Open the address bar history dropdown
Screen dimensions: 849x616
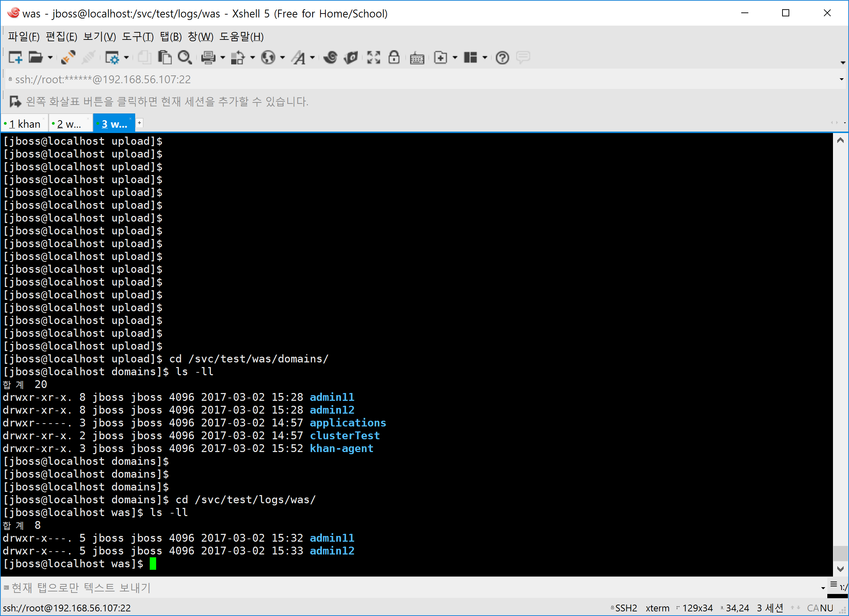pos(841,79)
